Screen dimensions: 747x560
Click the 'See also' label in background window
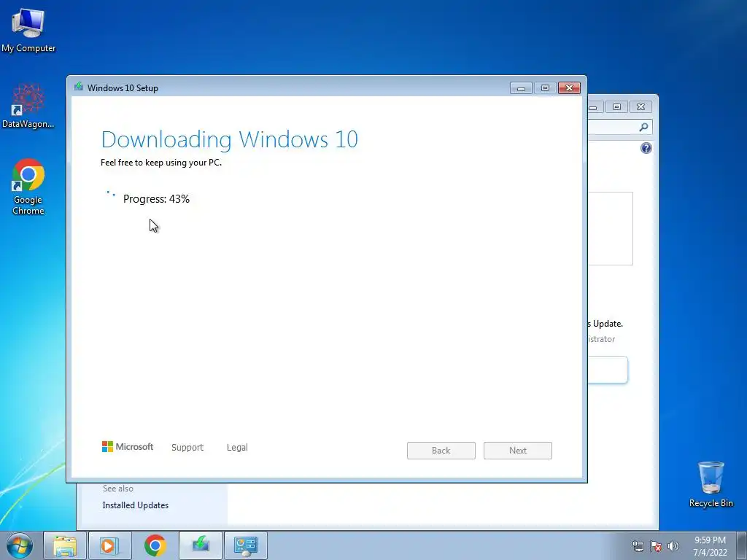(117, 489)
